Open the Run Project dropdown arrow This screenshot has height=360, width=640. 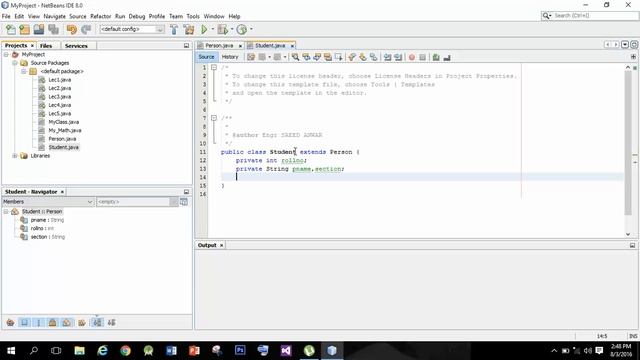[x=212, y=29]
